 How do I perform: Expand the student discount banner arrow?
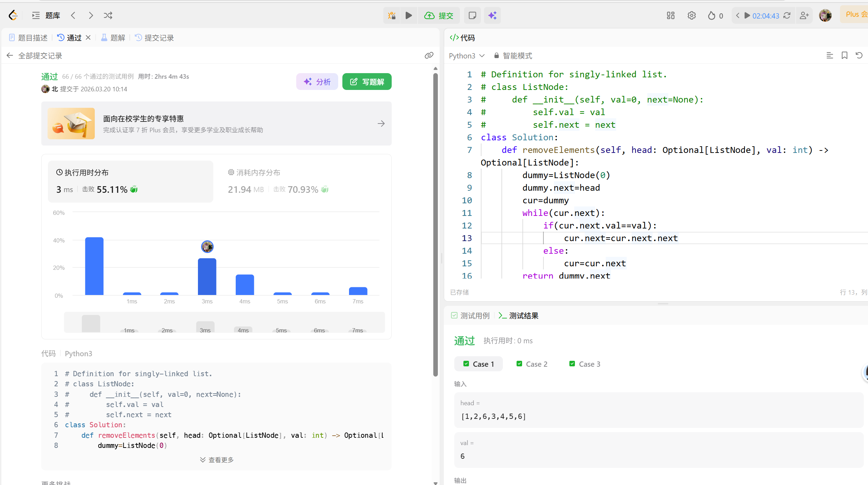pyautogui.click(x=381, y=124)
